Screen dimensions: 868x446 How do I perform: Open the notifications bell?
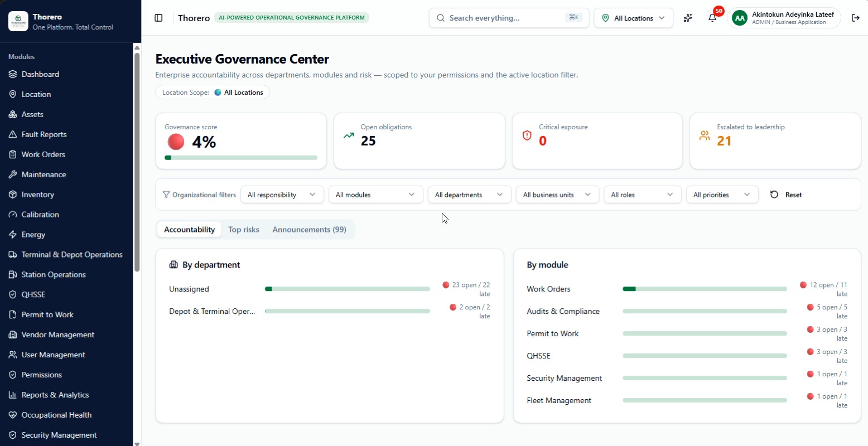point(712,18)
